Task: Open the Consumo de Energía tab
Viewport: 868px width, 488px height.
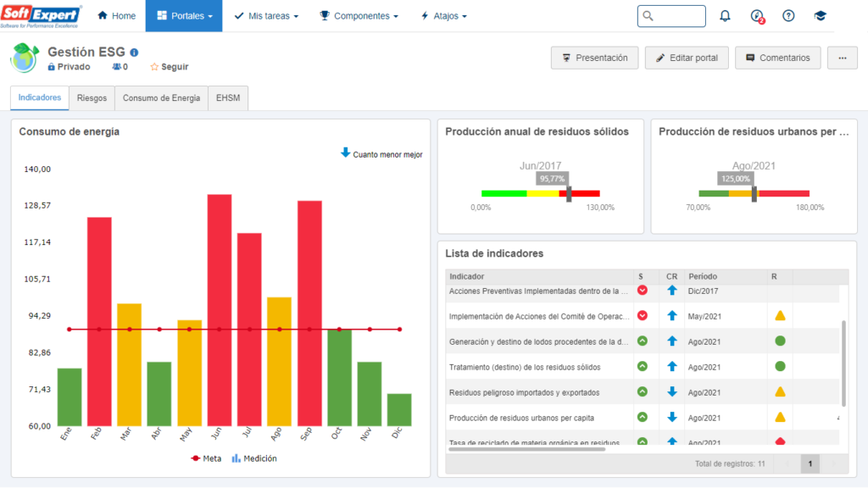Action: [x=162, y=98]
